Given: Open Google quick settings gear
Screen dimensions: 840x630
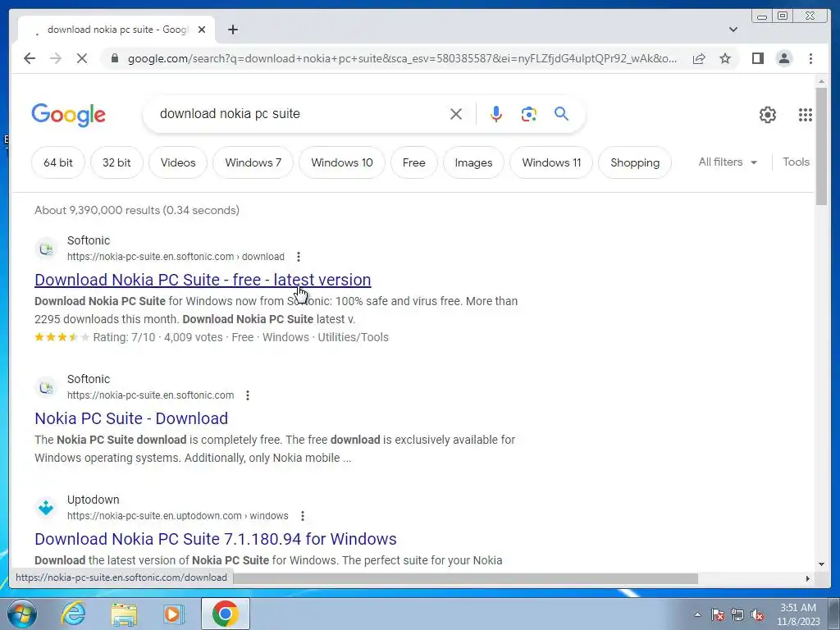Looking at the screenshot, I should (x=767, y=114).
